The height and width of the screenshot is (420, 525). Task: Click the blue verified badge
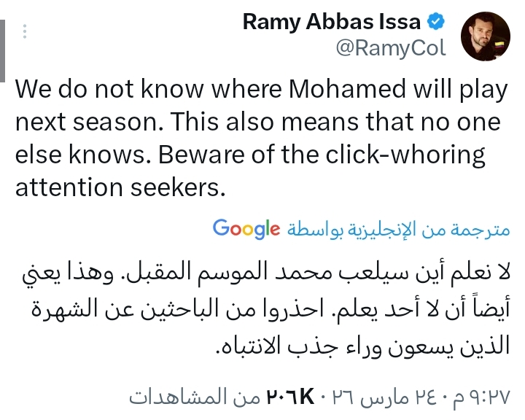pyautogui.click(x=436, y=22)
